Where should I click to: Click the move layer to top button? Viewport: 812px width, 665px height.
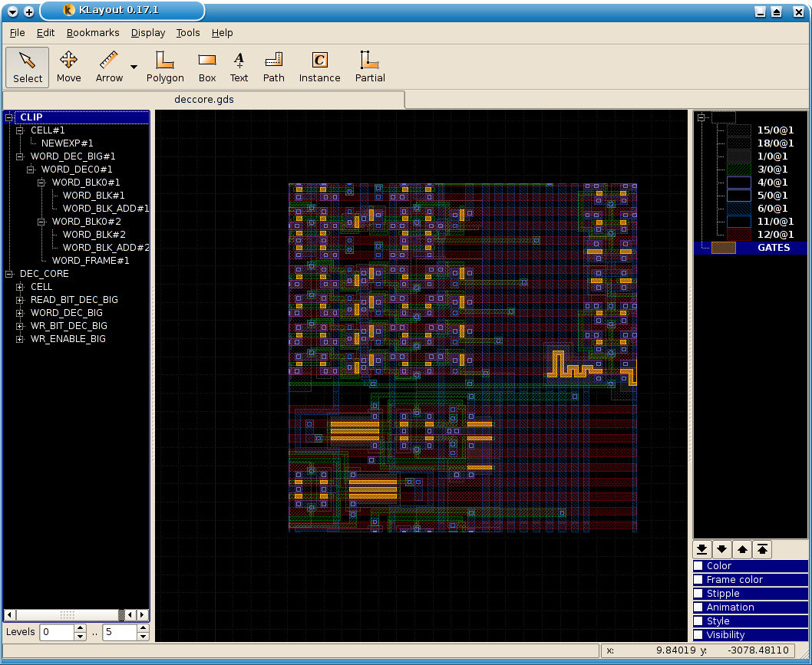pos(762,549)
